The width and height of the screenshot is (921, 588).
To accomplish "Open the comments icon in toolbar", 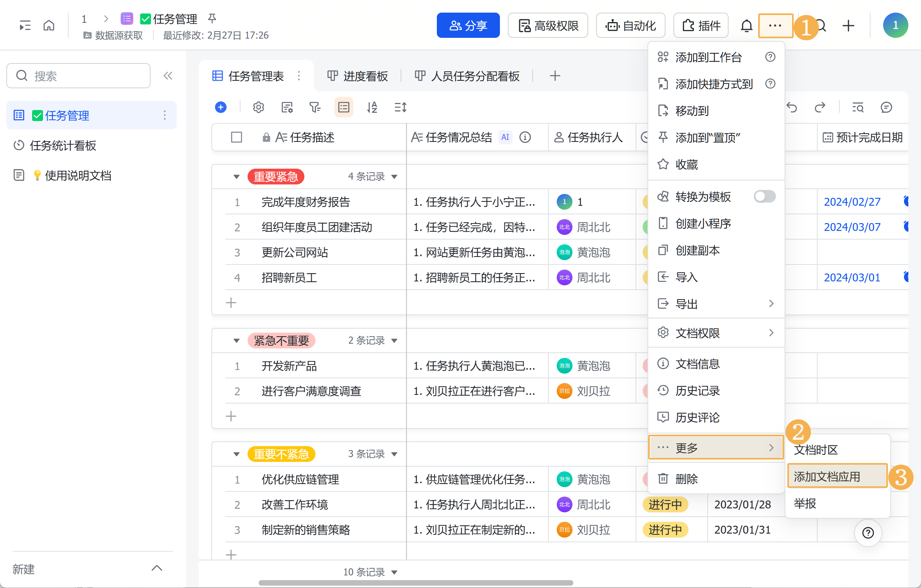I will 886,107.
